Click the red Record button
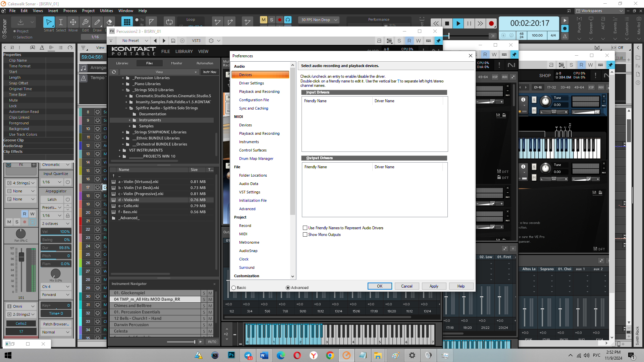The height and width of the screenshot is (362, 644). tap(491, 23)
